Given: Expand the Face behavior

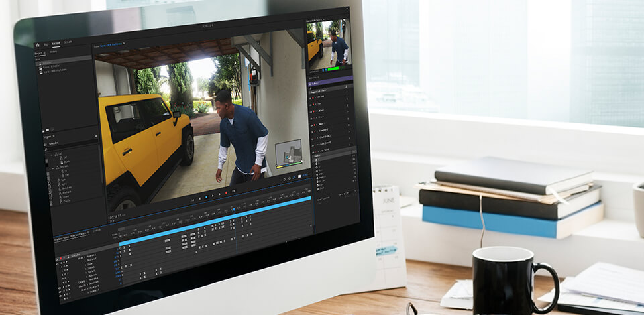Looking at the screenshot, I should pyautogui.click(x=317, y=104).
